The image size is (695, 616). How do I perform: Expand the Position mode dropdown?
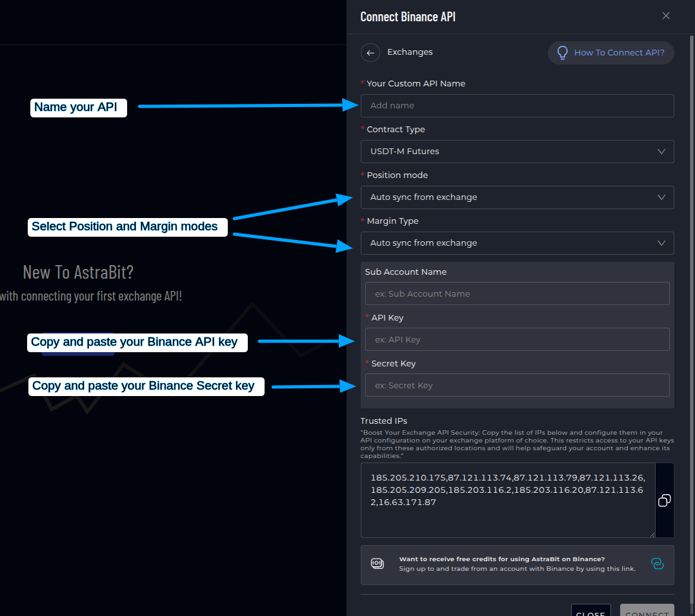(518, 197)
